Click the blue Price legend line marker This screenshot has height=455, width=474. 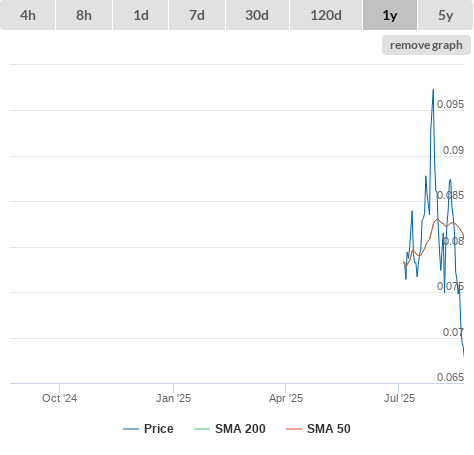(x=131, y=429)
